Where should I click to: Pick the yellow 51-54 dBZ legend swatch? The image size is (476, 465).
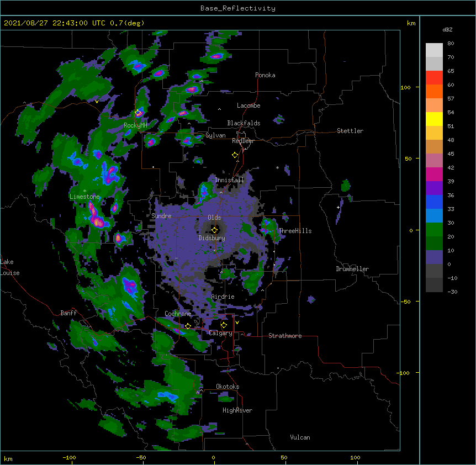[434, 119]
